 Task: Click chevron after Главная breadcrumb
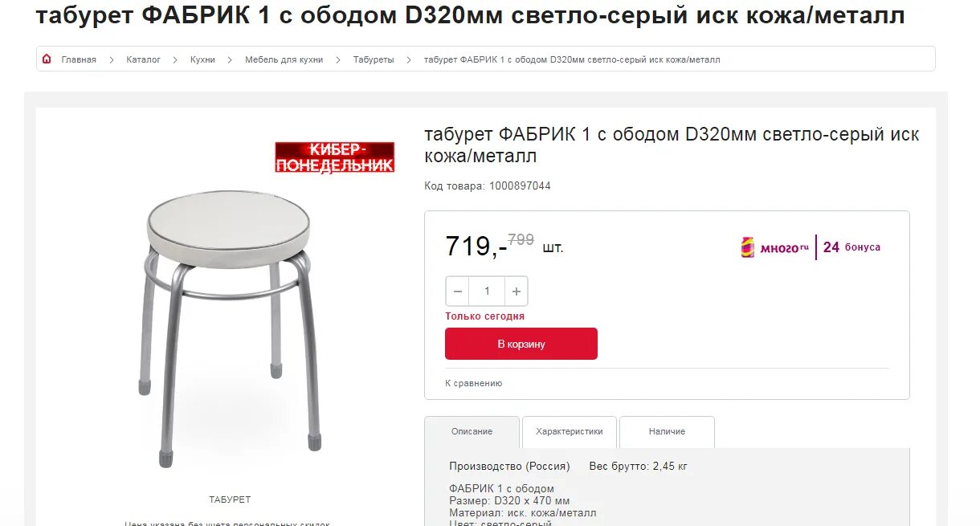112,60
